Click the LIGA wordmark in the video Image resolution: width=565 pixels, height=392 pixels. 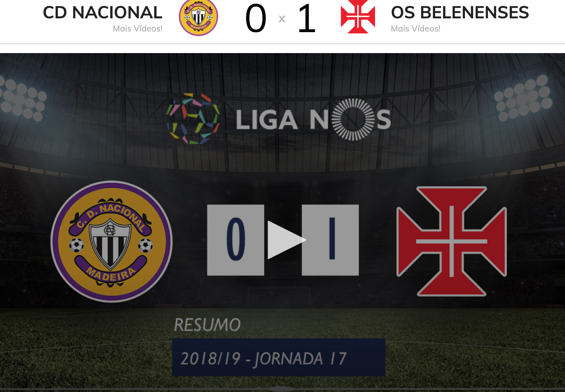(x=266, y=120)
